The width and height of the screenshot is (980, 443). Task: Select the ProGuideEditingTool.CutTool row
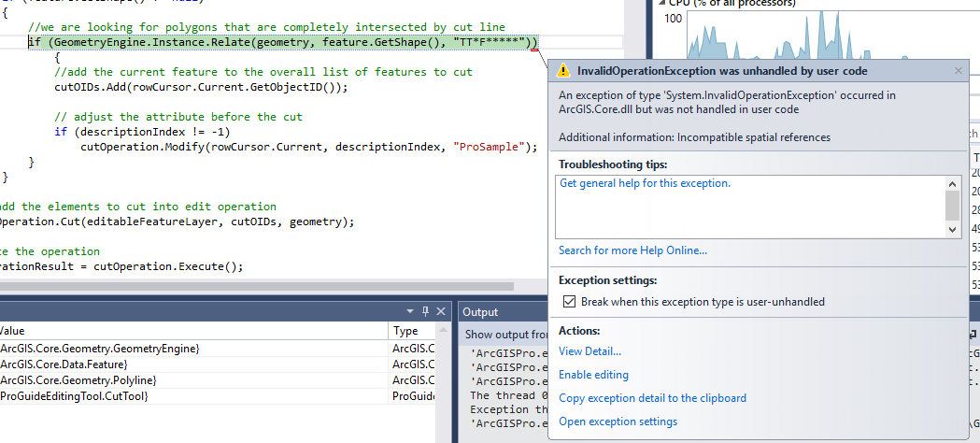pos(193,397)
